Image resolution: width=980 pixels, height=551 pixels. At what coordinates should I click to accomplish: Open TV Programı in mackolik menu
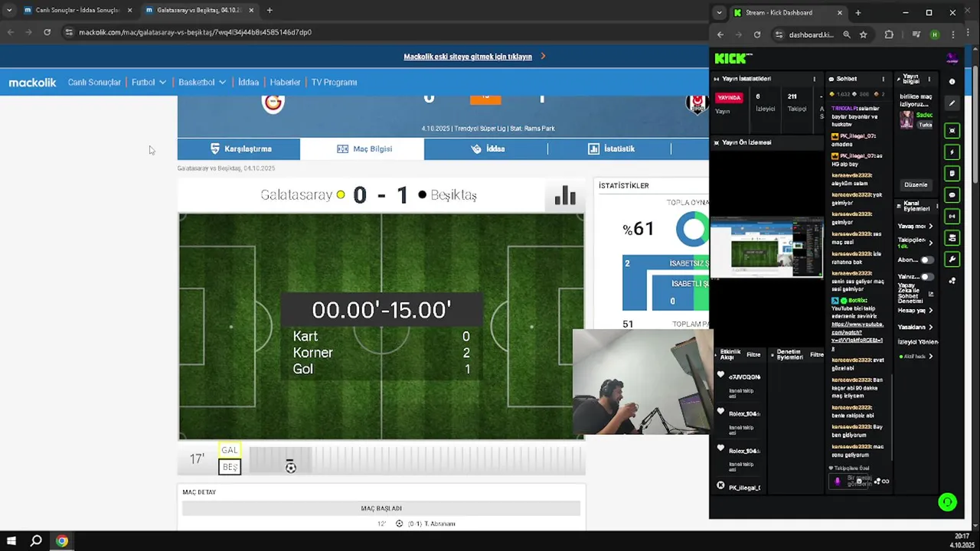click(334, 82)
